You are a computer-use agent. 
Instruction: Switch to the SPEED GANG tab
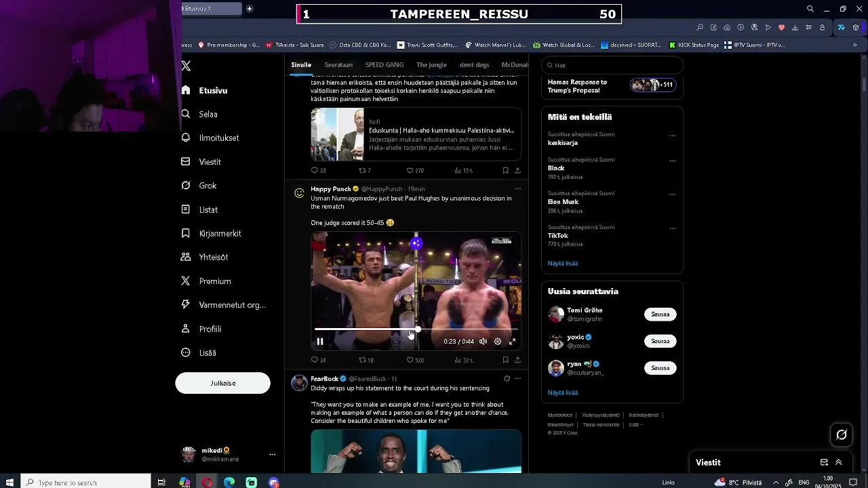tap(384, 65)
